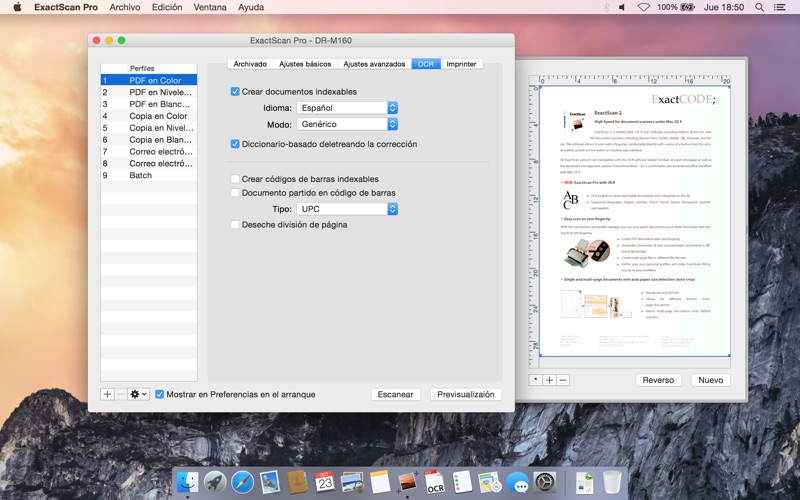Screen dimensions: 800x500
Task: Switch to the Archivado tab
Action: pos(250,64)
